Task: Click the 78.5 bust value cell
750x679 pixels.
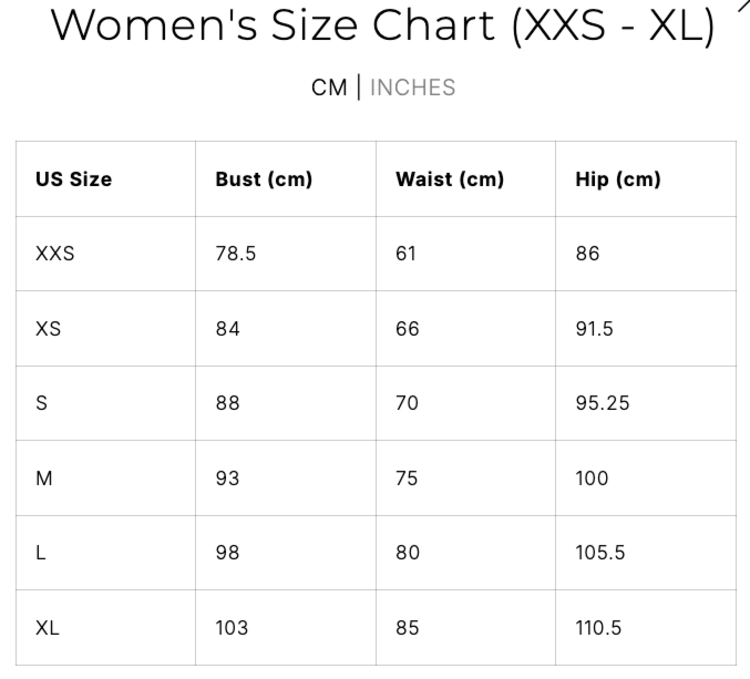Action: click(x=236, y=254)
